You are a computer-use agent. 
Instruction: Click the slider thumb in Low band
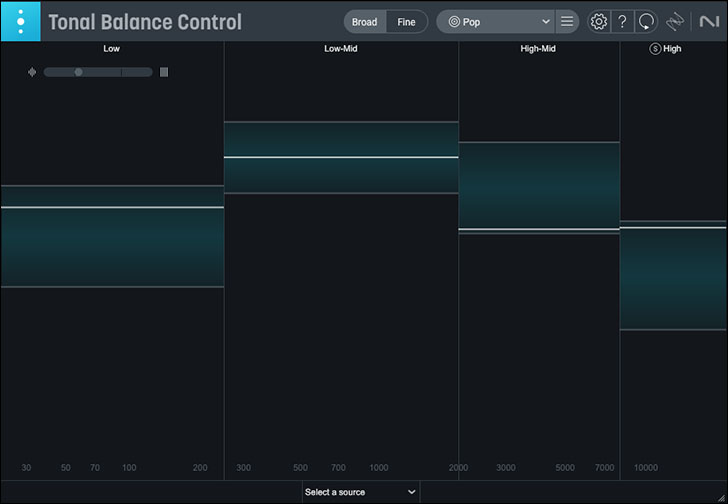point(78,72)
